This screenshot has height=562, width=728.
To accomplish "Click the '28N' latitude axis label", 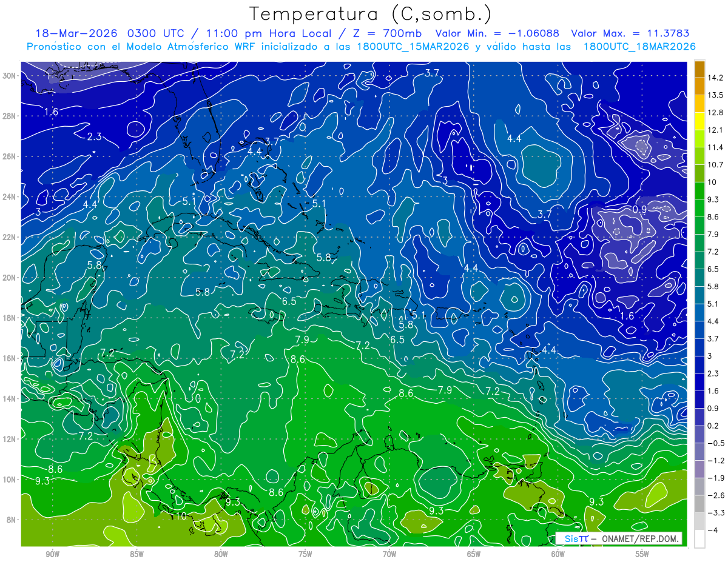I will 10,116.
